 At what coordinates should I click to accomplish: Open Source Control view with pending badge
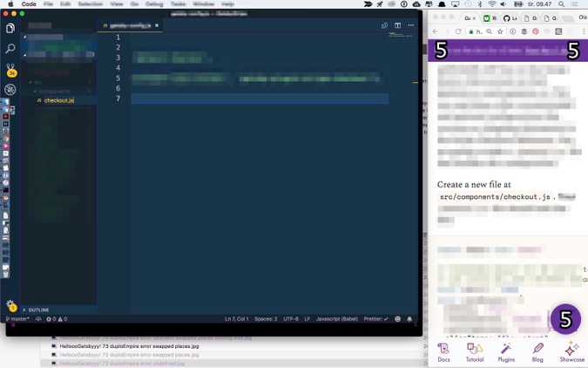point(10,69)
